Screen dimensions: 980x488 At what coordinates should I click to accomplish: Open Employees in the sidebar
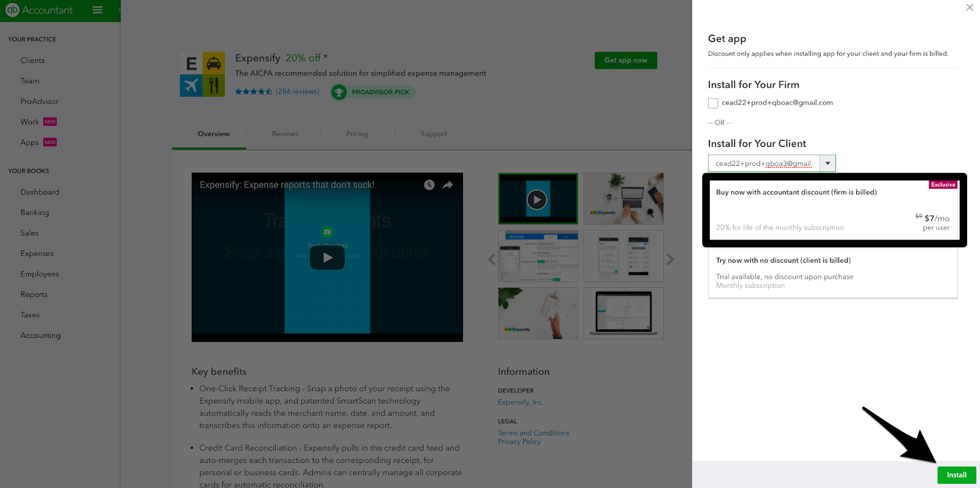pos(40,274)
